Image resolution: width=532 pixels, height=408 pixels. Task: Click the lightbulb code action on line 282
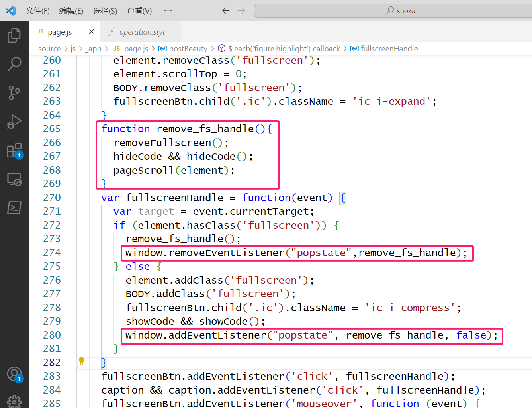tap(82, 361)
